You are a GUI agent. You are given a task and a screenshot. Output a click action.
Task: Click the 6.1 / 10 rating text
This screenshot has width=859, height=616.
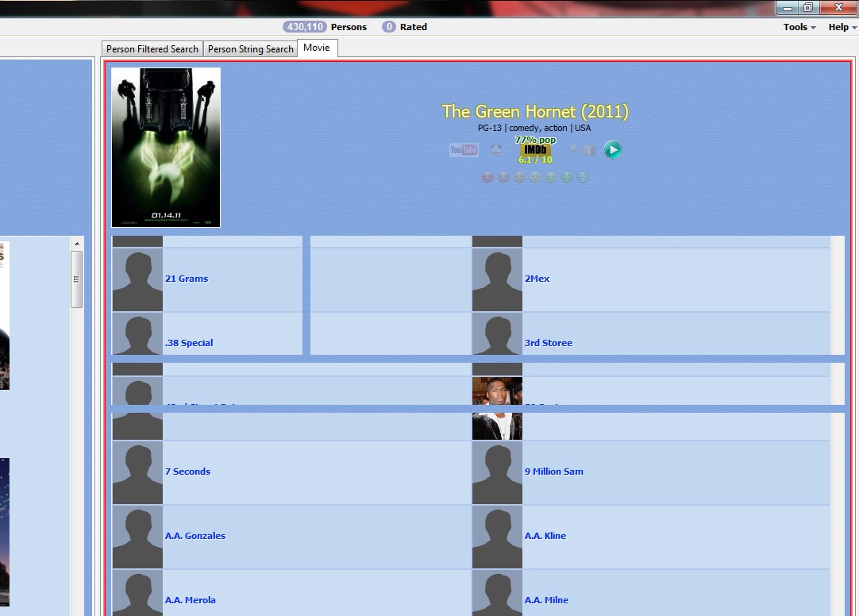click(x=535, y=160)
